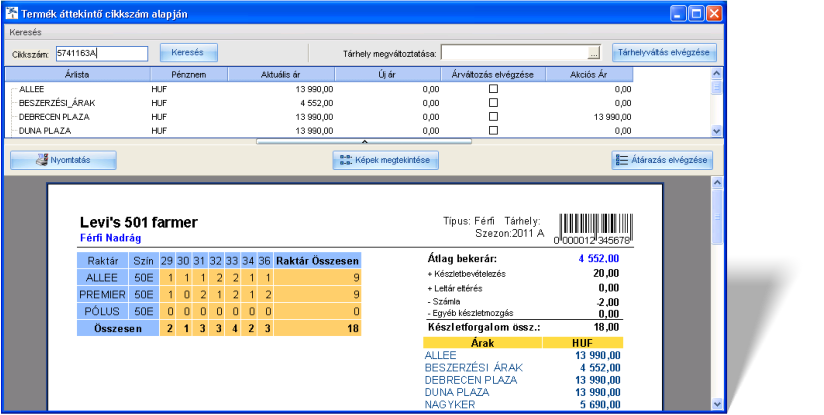824x415 pixels.
Task: Click the PREMIER warehouse row label
Action: coord(102,295)
